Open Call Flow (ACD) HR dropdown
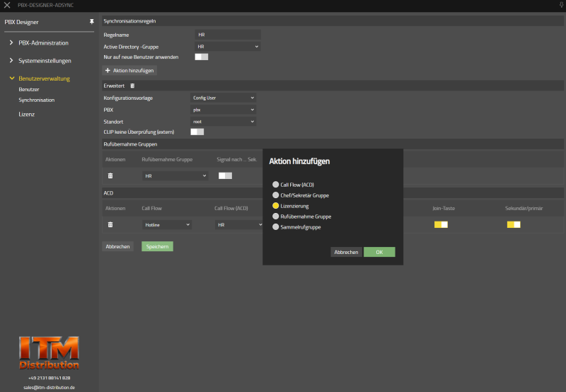Image resolution: width=566 pixels, height=392 pixels. [x=239, y=225]
